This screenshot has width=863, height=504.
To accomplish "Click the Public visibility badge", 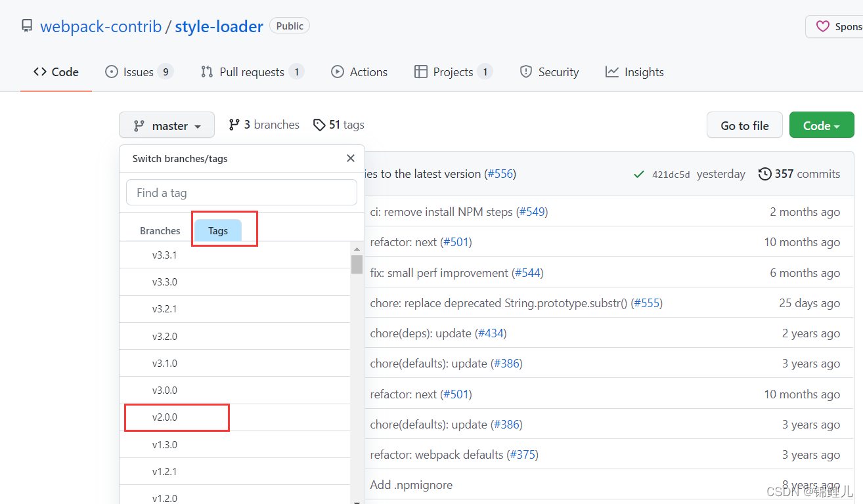I will pyautogui.click(x=290, y=26).
